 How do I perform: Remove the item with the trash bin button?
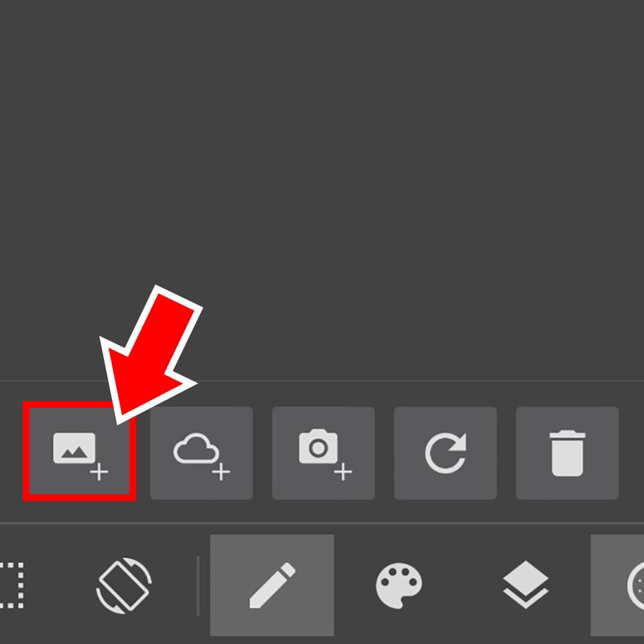pos(568,453)
